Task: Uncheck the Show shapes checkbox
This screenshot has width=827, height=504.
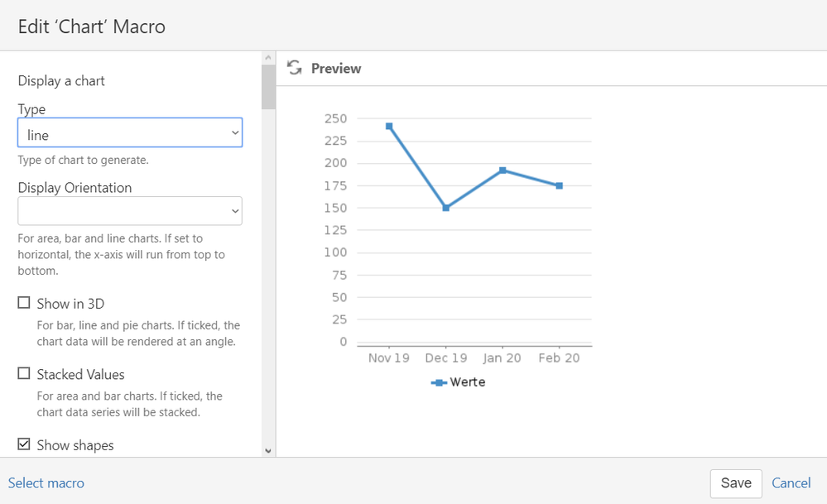Action: tap(24, 444)
